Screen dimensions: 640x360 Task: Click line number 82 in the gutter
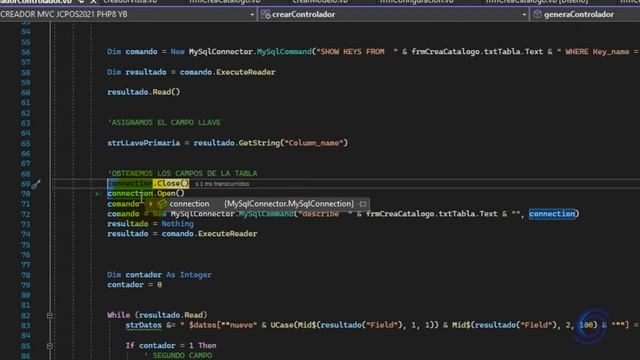26,316
